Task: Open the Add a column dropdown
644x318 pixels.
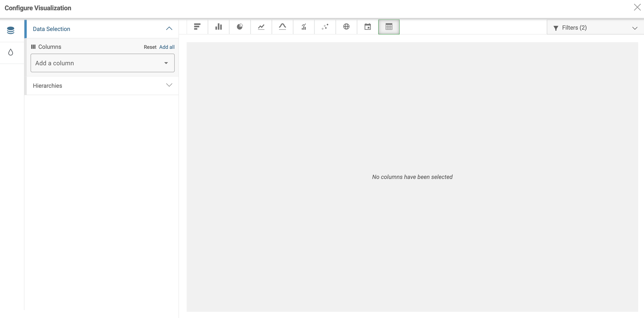Action: [102, 63]
